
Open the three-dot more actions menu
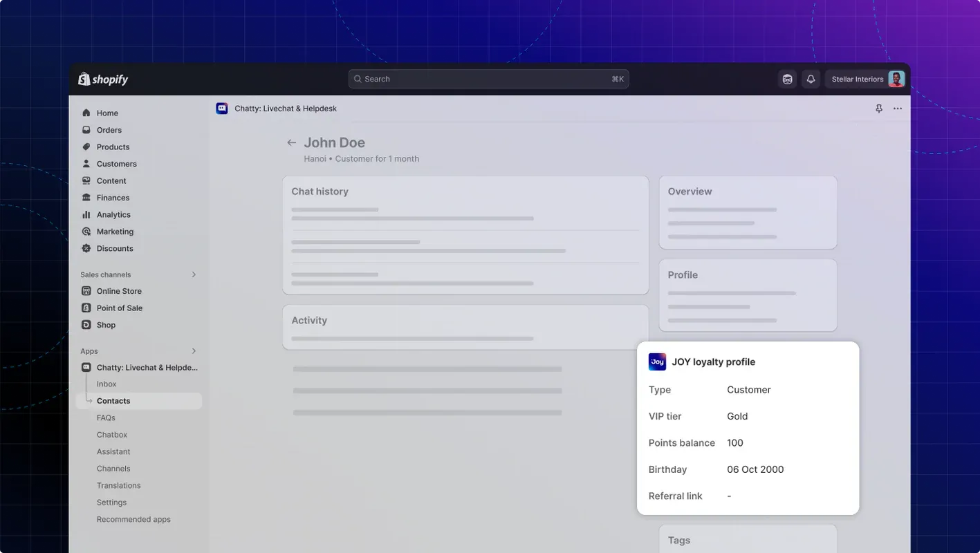coord(897,109)
